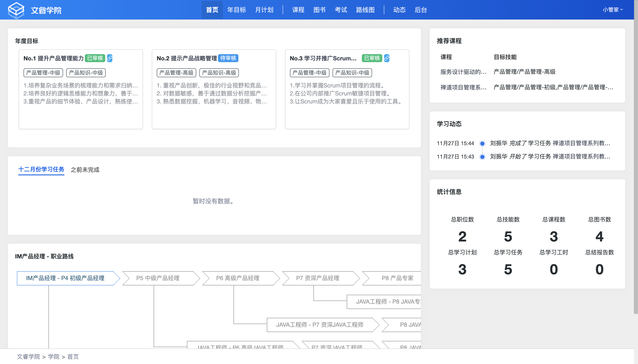Click timeline dot for 15:43 activity

click(482, 157)
